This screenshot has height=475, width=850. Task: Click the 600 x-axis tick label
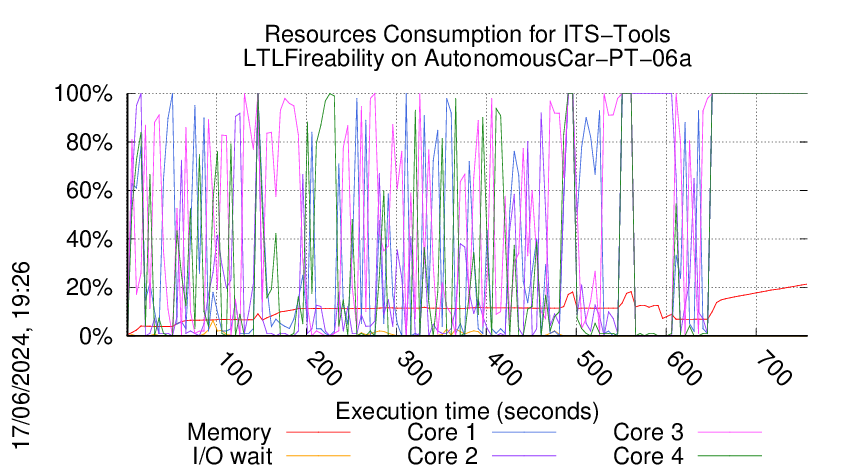[x=684, y=369]
